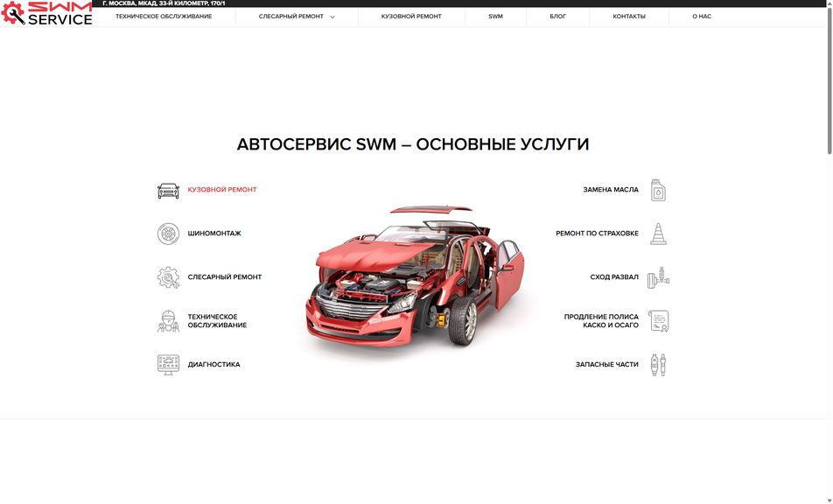This screenshot has width=833, height=504.
Task: Click the wheel alignment icon
Action: click(x=658, y=277)
